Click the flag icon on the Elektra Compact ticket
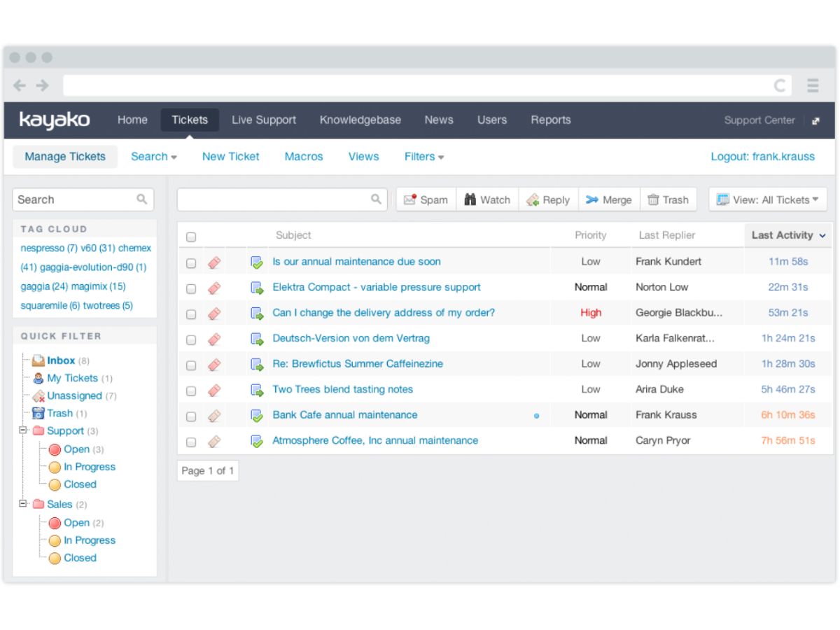Viewport: 840px width, 630px height. point(214,287)
